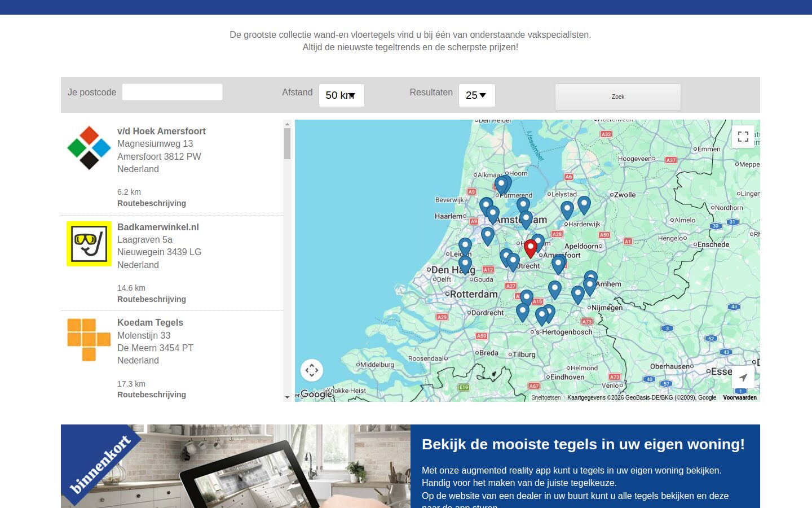Click the 17.3 km distance text
The image size is (812, 508).
(131, 384)
